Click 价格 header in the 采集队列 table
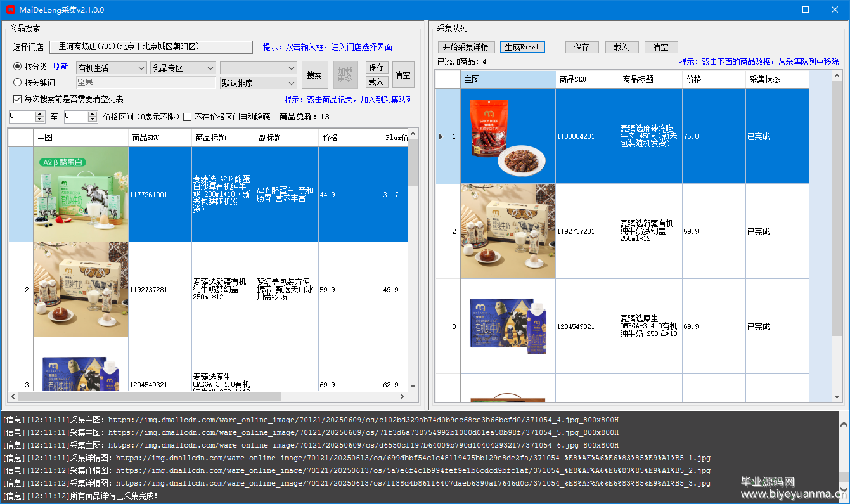Viewport: 850px width, 504px height. click(714, 79)
